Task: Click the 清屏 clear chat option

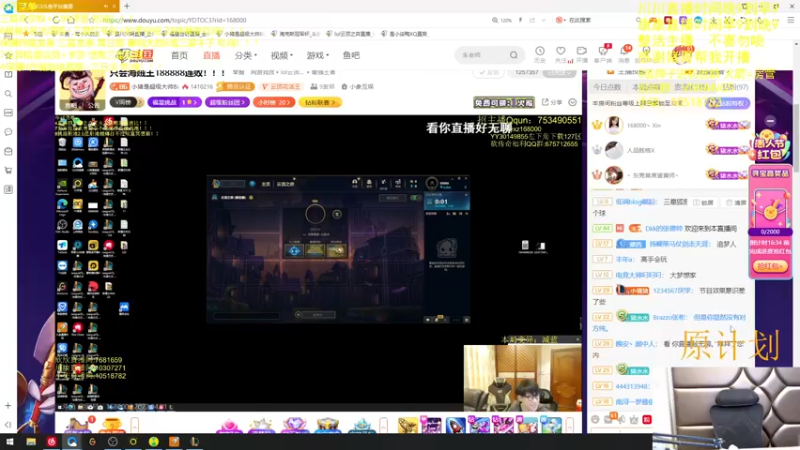Action: coord(736,203)
